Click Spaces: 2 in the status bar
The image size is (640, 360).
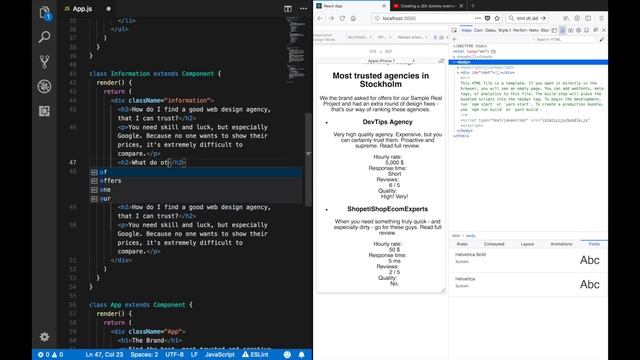[144, 354]
